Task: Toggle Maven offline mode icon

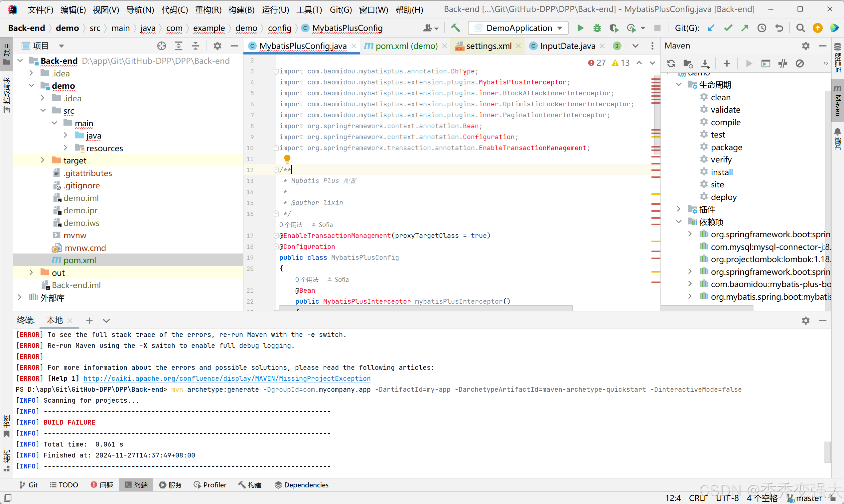Action: [x=783, y=63]
